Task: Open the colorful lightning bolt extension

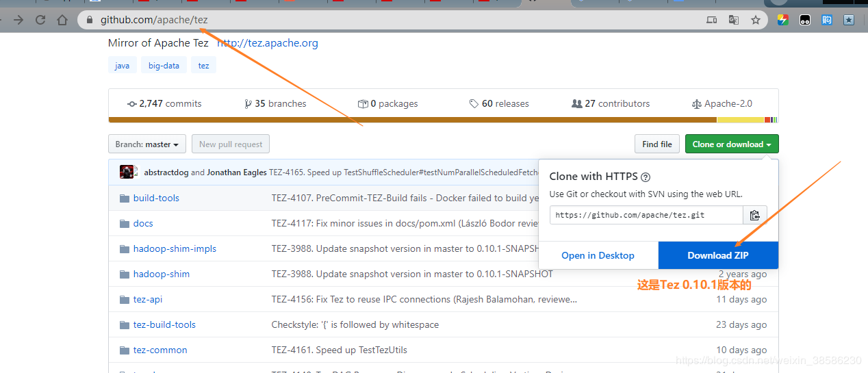Action: 783,20
